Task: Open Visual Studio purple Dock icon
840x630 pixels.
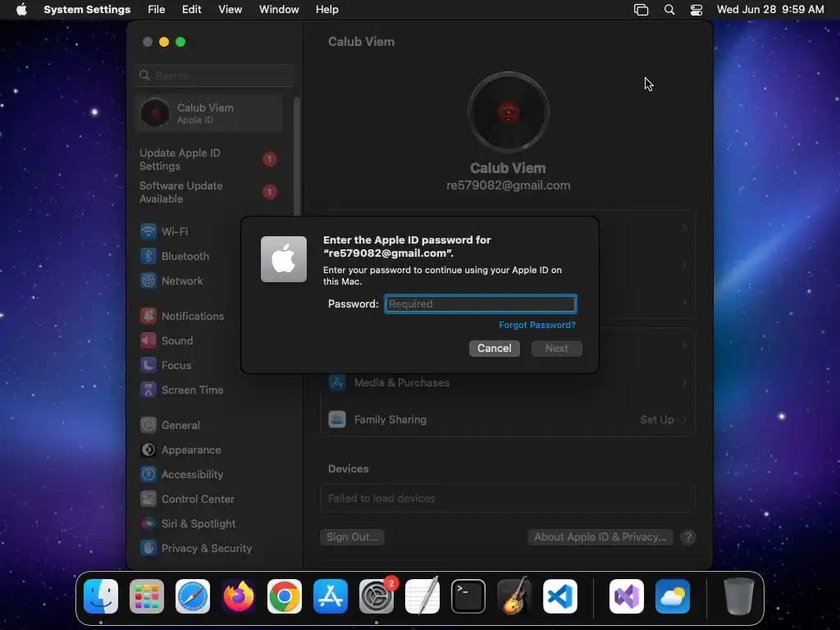Action: [627, 596]
